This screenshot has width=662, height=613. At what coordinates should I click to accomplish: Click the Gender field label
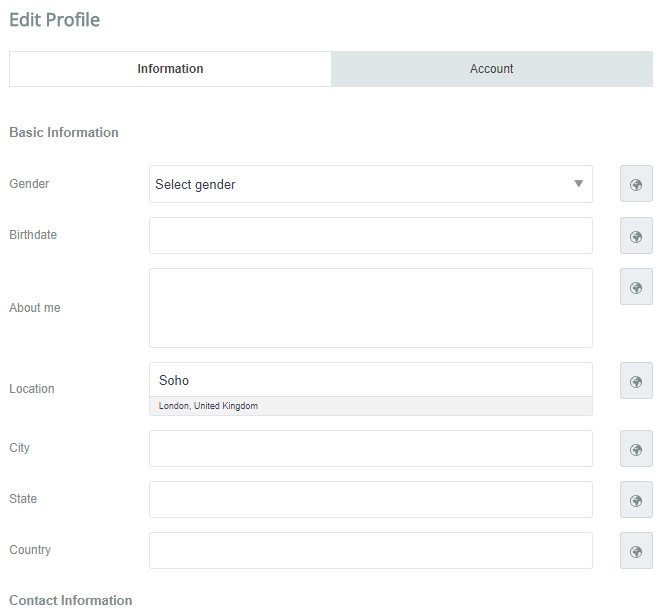click(x=29, y=184)
